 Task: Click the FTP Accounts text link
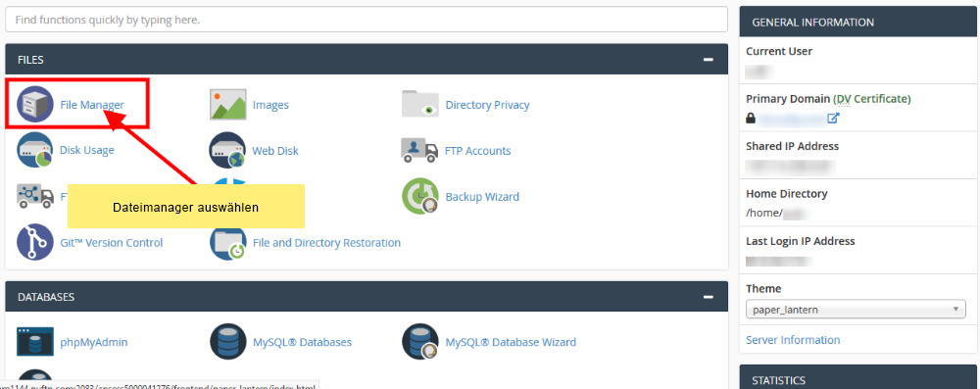[x=477, y=151]
